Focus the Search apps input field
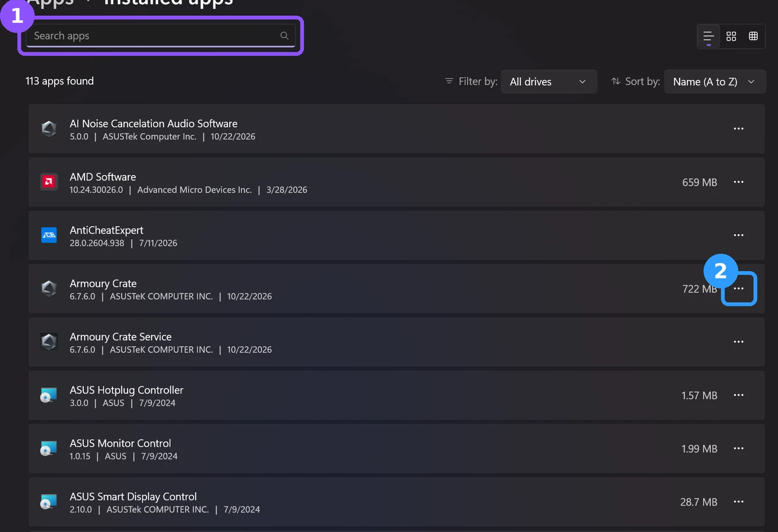 click(x=160, y=36)
